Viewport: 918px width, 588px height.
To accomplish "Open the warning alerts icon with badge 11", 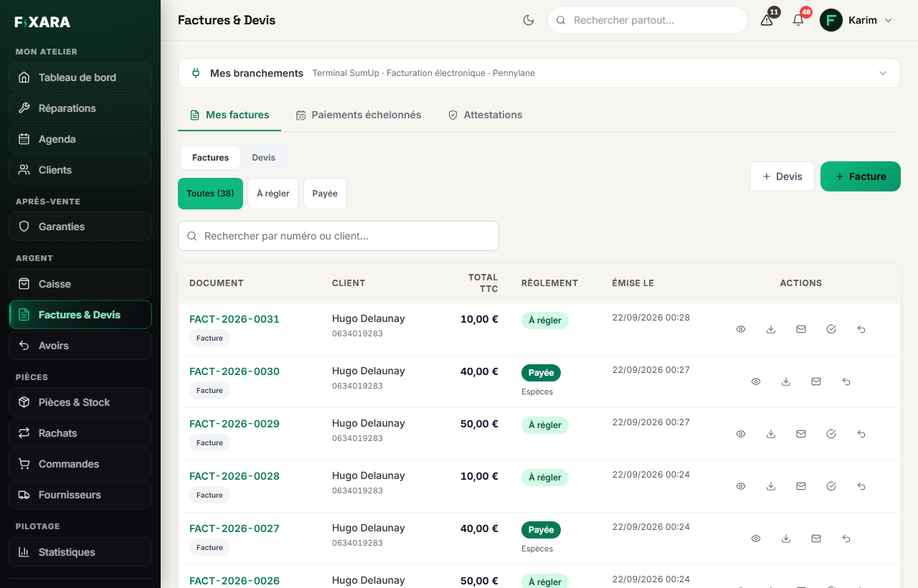I will tap(767, 20).
